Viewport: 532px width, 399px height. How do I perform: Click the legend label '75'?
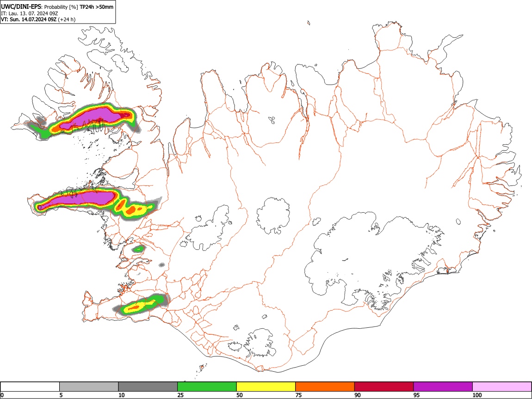[298, 395]
